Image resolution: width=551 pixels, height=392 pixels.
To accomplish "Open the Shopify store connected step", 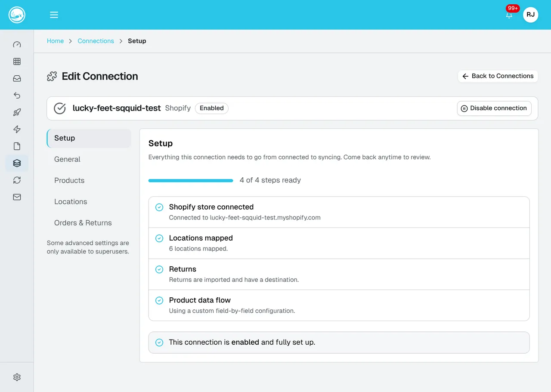I will tap(339, 212).
